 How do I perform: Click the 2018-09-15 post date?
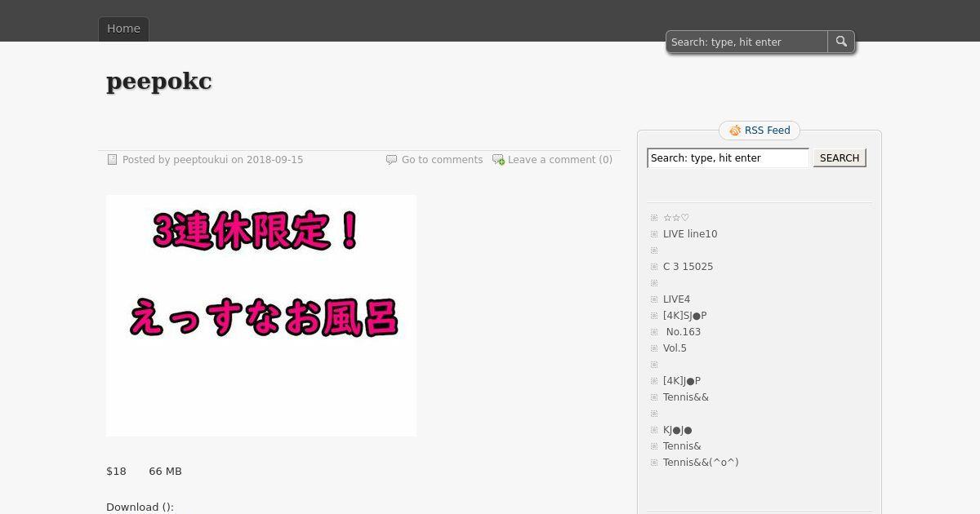[274, 160]
